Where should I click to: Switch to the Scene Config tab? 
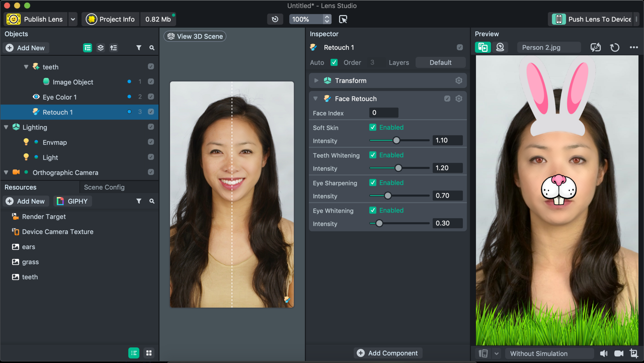pos(104,187)
